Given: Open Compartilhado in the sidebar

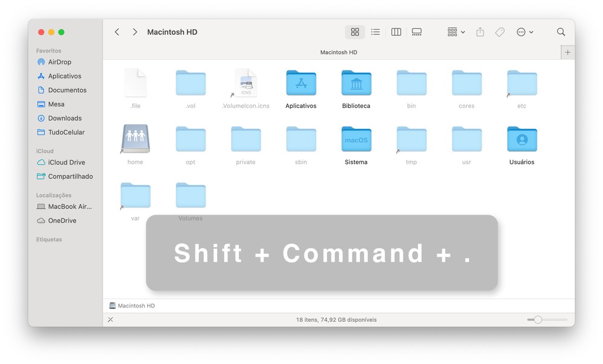Looking at the screenshot, I should (65, 177).
